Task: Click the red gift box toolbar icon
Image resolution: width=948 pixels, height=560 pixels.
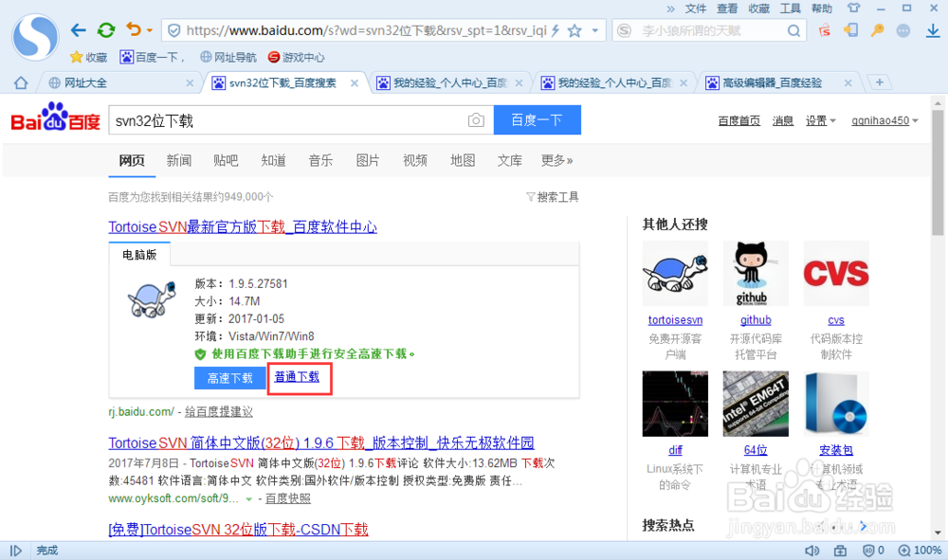Action: click(x=824, y=30)
